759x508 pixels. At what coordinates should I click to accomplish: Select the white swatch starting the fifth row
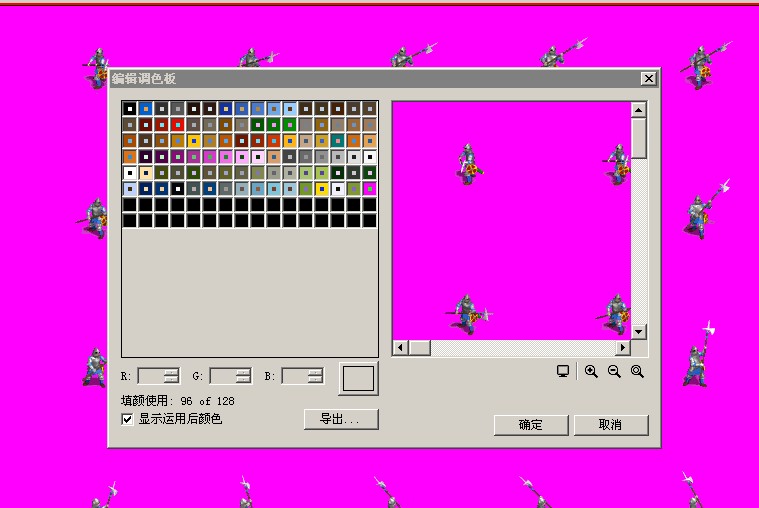[x=130, y=173]
